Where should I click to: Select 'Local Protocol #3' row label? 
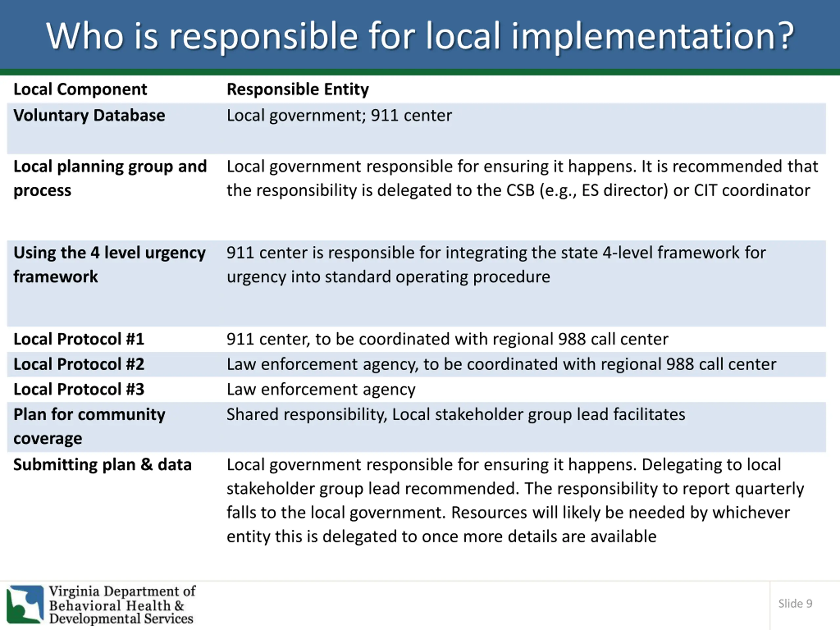(79, 389)
